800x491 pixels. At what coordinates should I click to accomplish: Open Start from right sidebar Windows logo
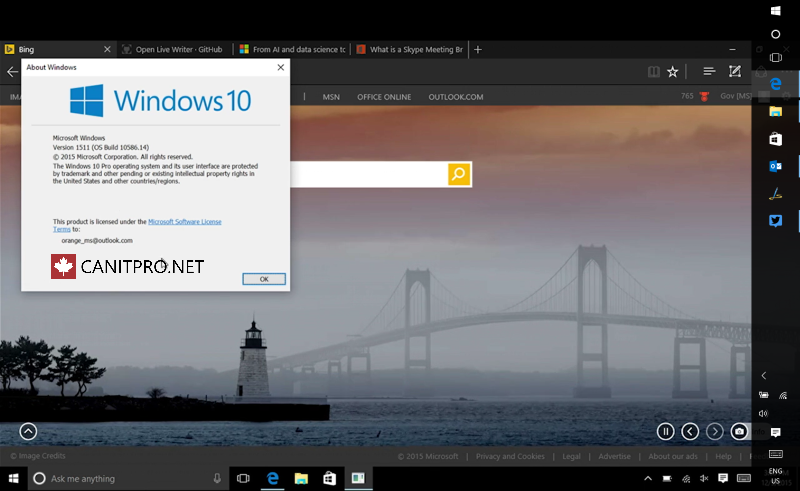[776, 11]
